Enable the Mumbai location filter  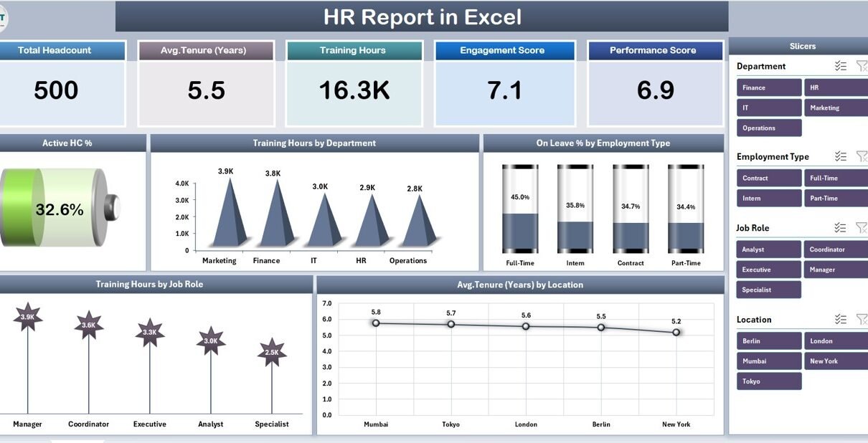[769, 361]
